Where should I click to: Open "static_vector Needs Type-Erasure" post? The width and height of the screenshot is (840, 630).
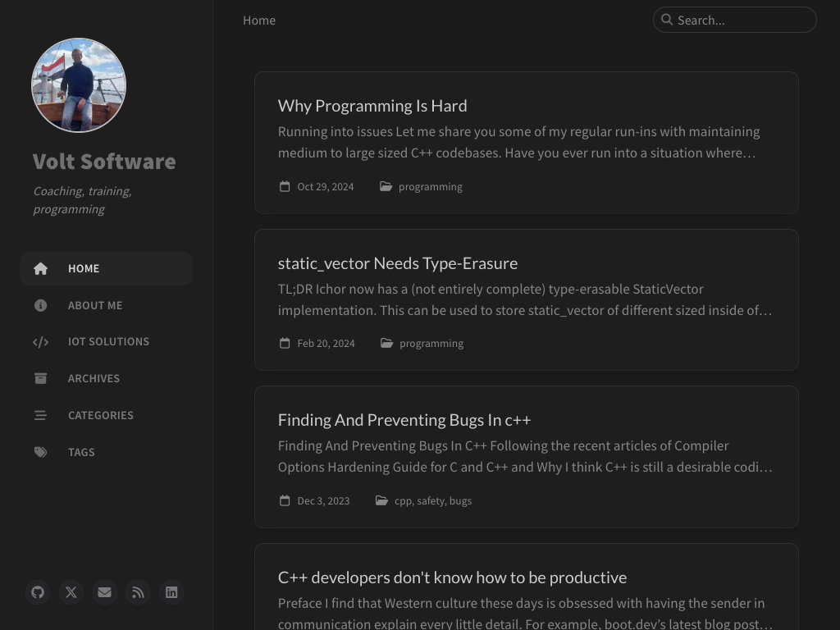point(398,263)
